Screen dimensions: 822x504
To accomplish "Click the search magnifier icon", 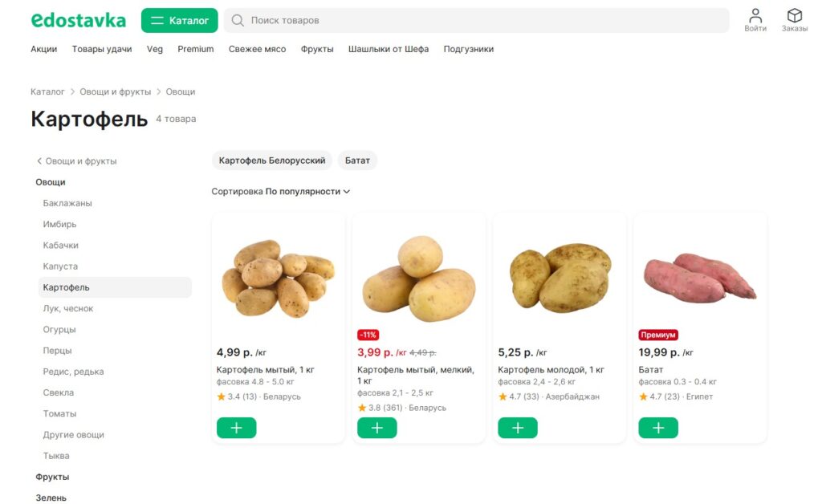I will [238, 20].
